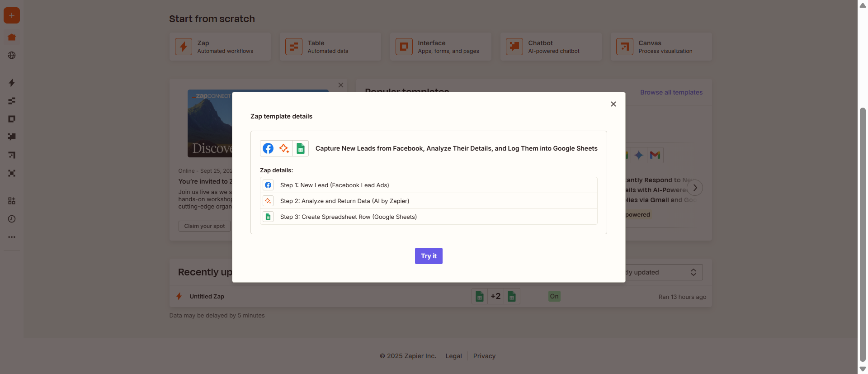Image resolution: width=868 pixels, height=374 pixels.
Task: Open Canvas icon in left sidebar
Action: [x=12, y=155]
